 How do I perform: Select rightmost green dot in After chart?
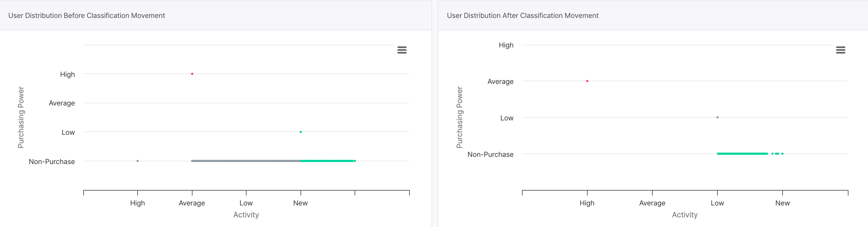point(783,154)
